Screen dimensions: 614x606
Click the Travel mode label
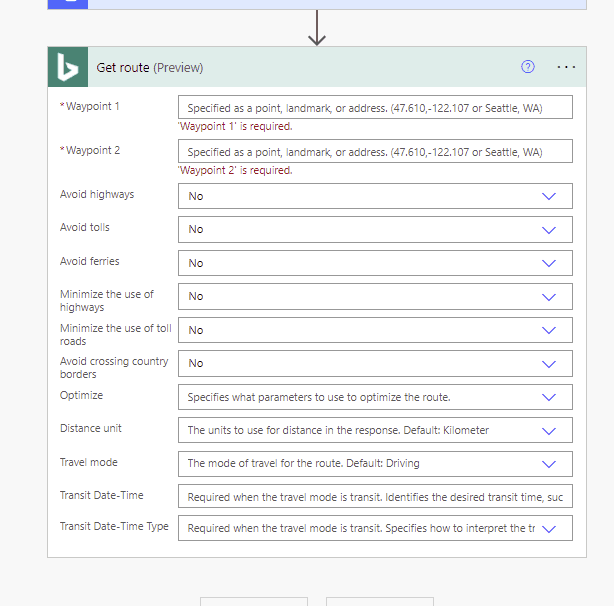(88, 462)
